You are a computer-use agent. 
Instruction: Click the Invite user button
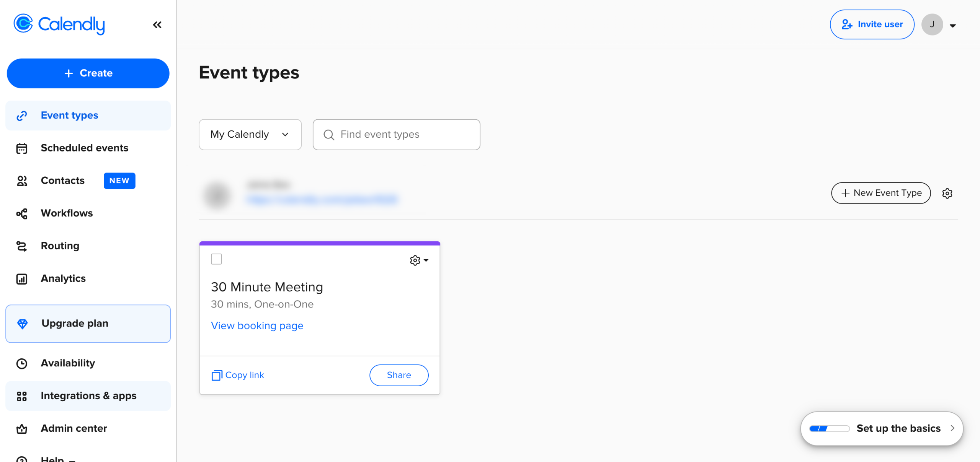[872, 24]
